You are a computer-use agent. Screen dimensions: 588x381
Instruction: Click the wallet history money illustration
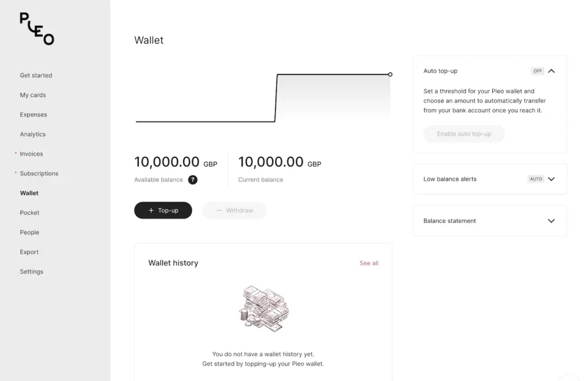coord(264,309)
